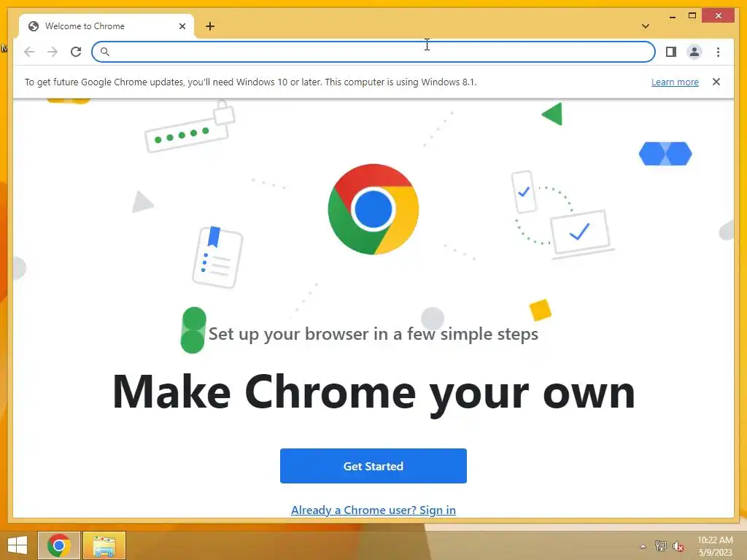Image resolution: width=747 pixels, height=560 pixels.
Task: Reload the current page
Action: (x=76, y=52)
